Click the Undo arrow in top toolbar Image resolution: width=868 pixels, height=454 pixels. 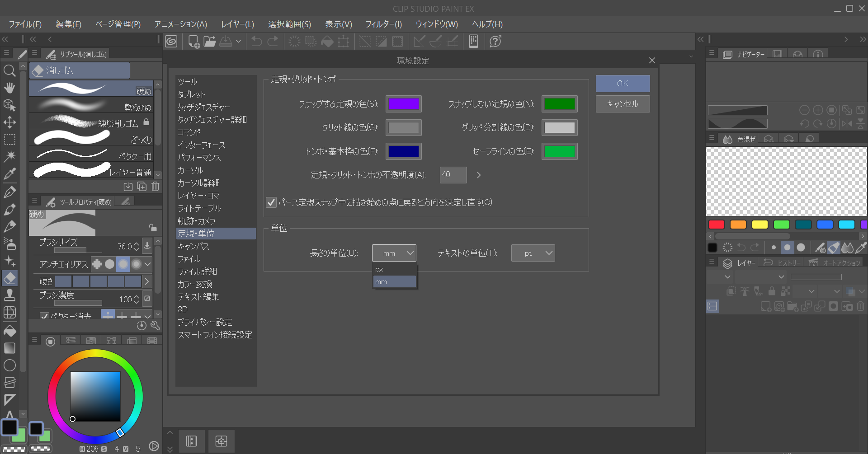pyautogui.click(x=257, y=42)
